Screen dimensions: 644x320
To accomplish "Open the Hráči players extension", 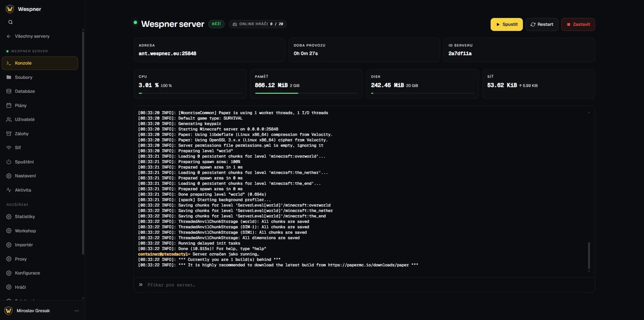I will (40, 287).
